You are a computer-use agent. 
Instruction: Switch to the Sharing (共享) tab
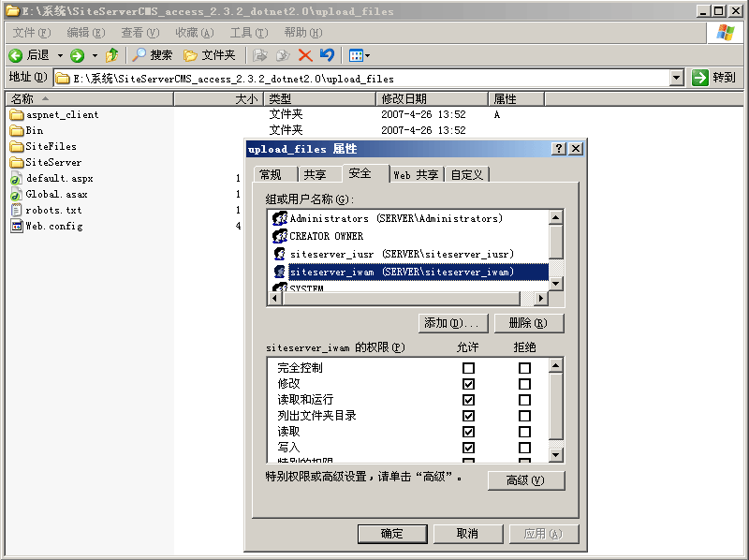(320, 174)
